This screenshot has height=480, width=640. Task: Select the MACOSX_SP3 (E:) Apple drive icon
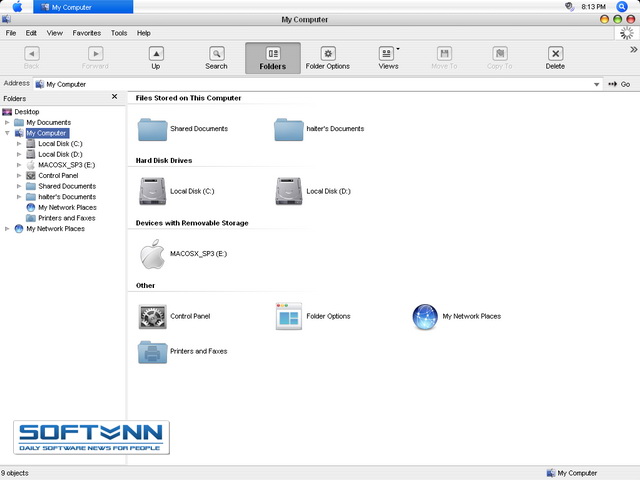coord(152,254)
